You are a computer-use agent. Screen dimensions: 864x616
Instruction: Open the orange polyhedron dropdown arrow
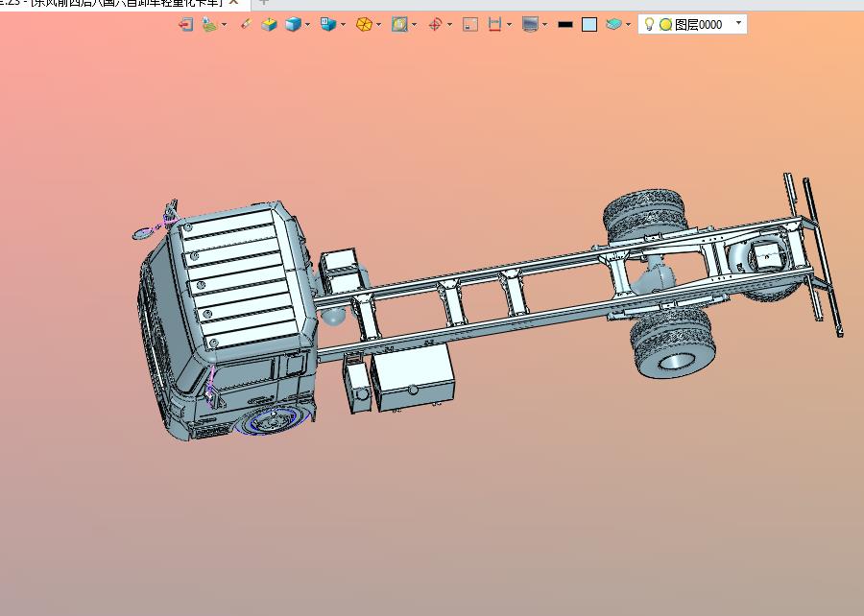378,24
